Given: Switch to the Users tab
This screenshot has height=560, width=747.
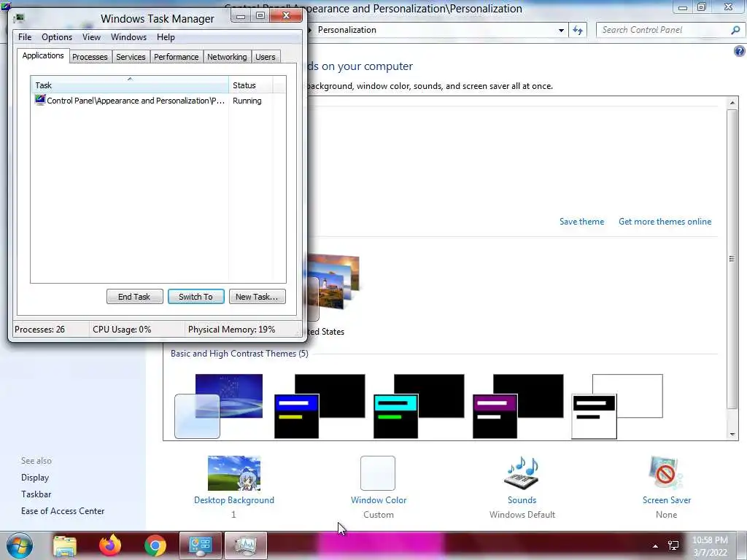Looking at the screenshot, I should tap(266, 57).
